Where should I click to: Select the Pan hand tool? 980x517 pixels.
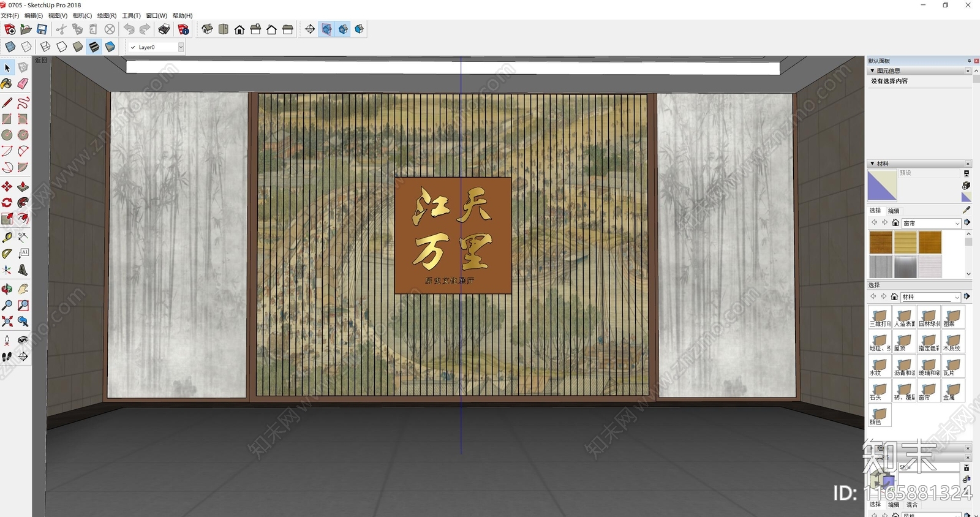(23, 289)
